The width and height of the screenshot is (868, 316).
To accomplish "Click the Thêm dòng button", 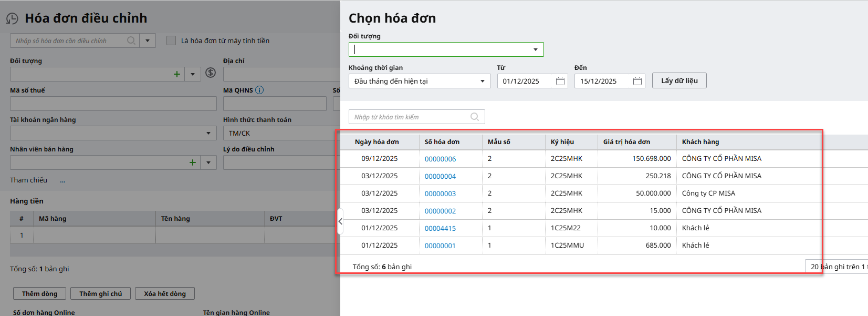I will click(x=40, y=294).
